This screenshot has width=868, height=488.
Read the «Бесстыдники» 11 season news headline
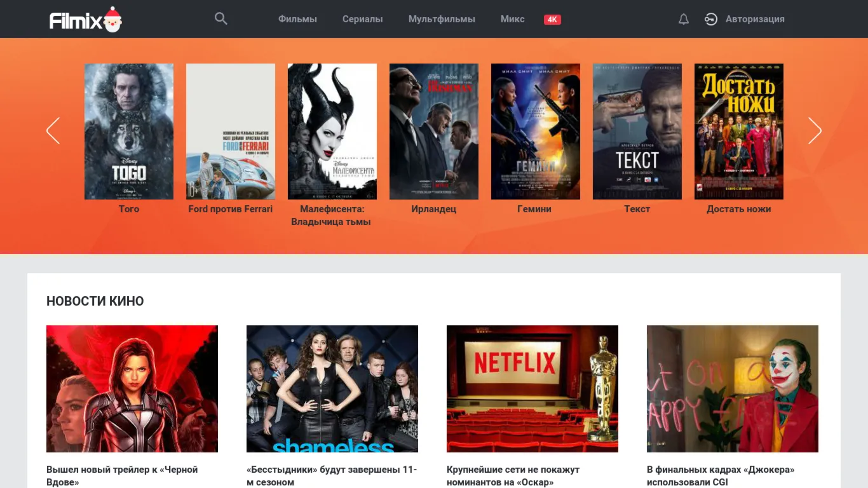[332, 476]
